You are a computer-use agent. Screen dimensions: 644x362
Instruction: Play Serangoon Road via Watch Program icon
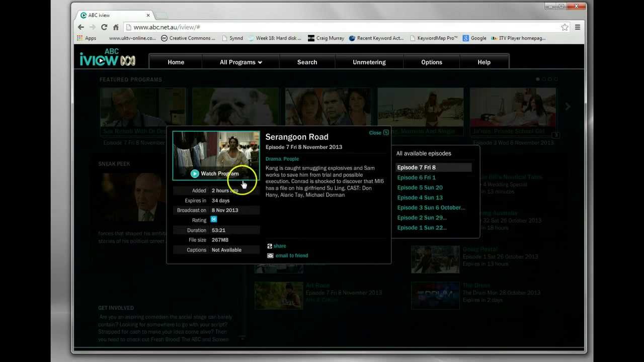click(195, 173)
